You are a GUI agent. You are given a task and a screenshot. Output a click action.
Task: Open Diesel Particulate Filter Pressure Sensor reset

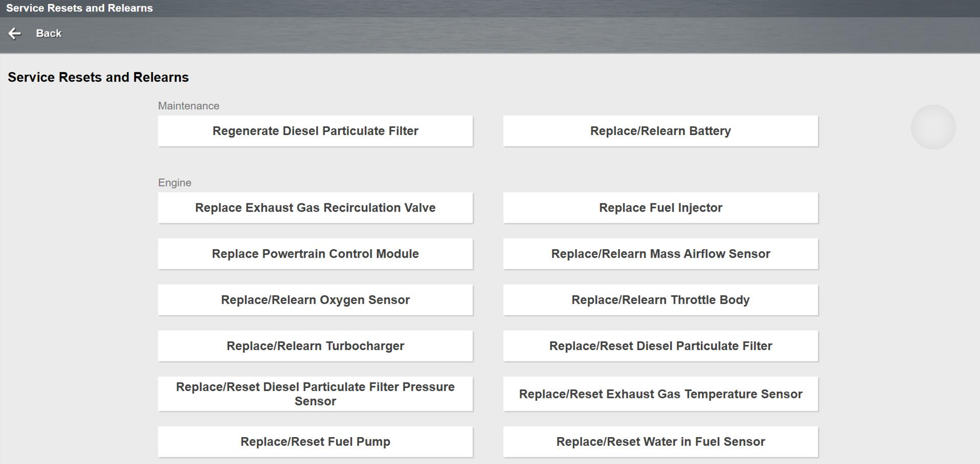click(315, 394)
